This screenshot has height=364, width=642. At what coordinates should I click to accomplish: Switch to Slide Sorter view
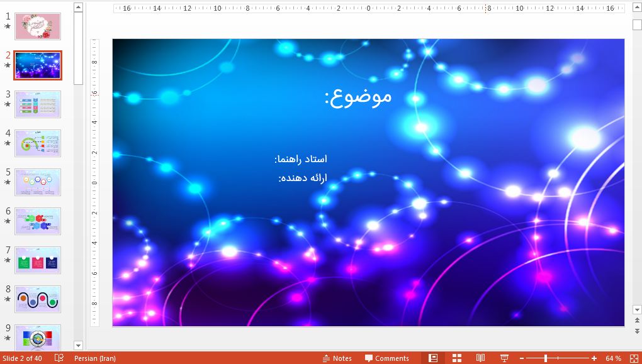[x=456, y=357]
